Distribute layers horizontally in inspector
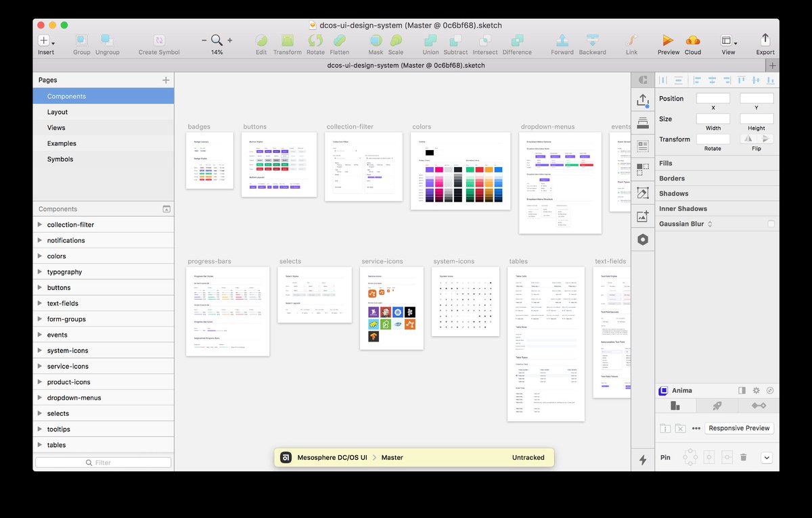The width and height of the screenshot is (812, 518). coord(663,80)
